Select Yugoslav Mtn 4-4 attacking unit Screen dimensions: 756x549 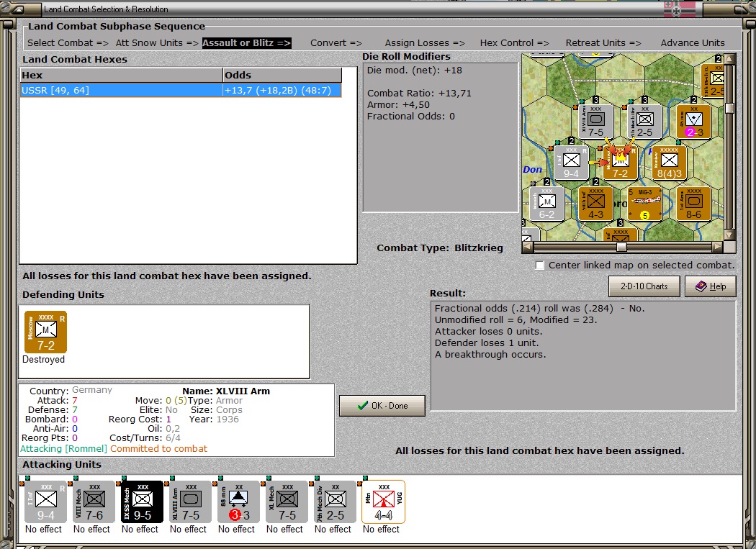tap(383, 502)
